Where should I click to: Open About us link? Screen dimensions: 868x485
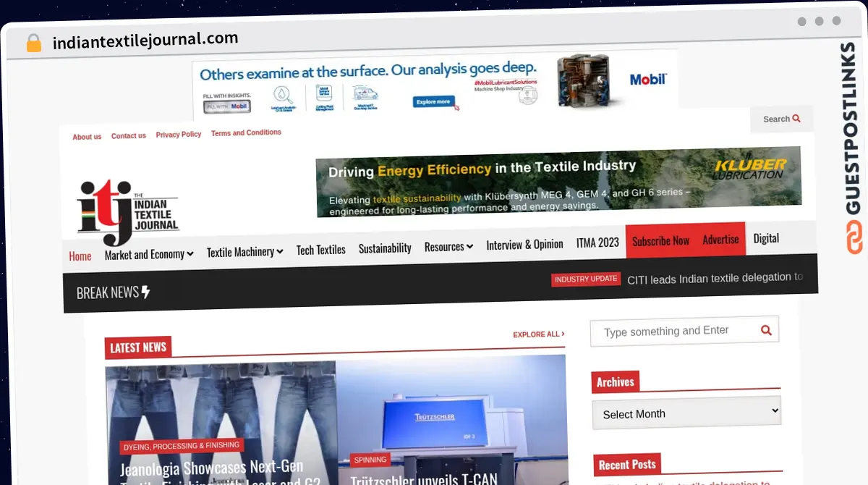click(x=87, y=137)
